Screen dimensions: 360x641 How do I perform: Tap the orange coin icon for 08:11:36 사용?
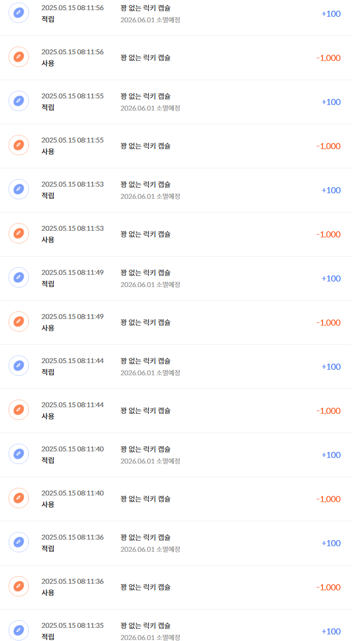click(x=19, y=587)
